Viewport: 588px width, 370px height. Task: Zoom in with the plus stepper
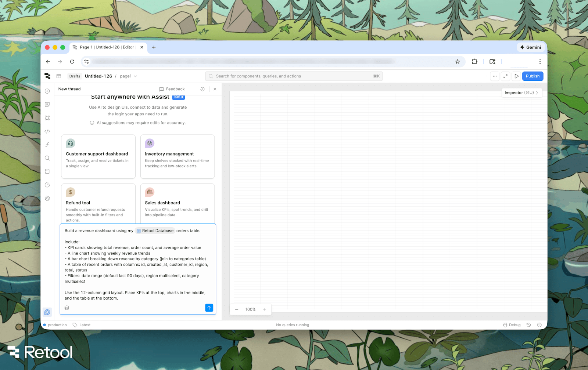tap(264, 309)
